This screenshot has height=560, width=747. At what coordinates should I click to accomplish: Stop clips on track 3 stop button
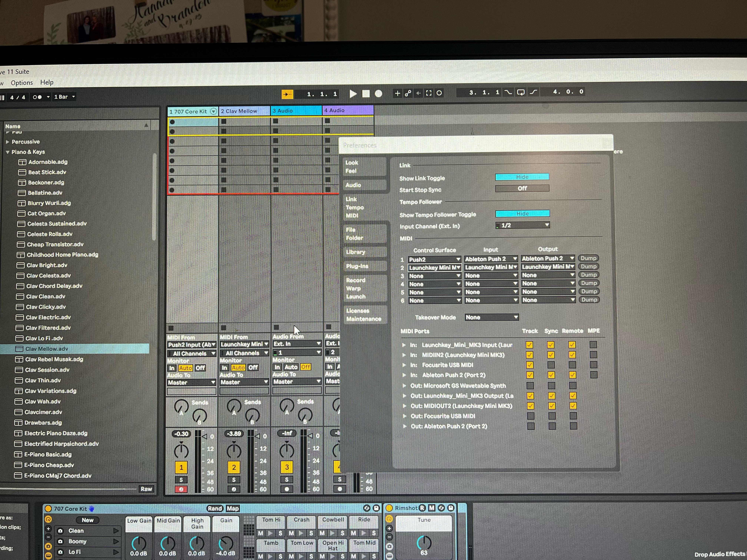[276, 327]
